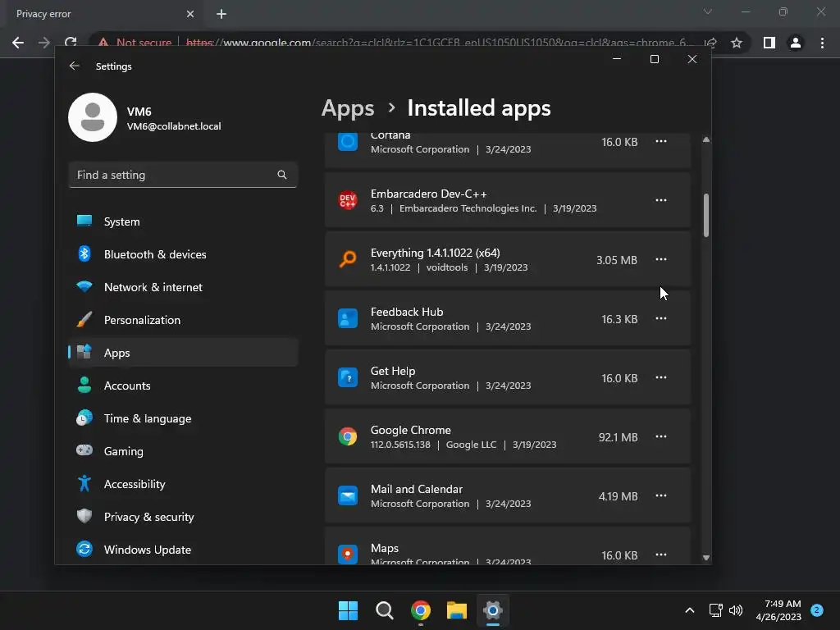The height and width of the screenshot is (630, 840).
Task: Select the Apps settings category
Action: click(183, 353)
